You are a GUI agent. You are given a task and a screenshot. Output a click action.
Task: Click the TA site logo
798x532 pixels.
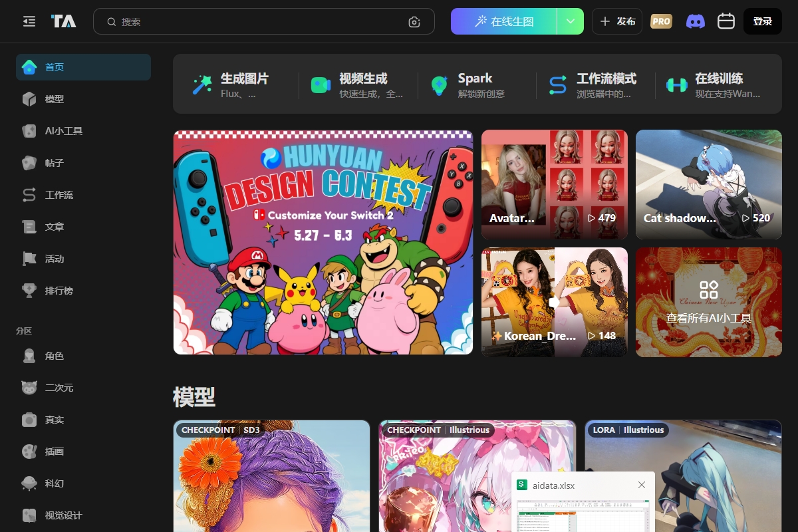64,21
